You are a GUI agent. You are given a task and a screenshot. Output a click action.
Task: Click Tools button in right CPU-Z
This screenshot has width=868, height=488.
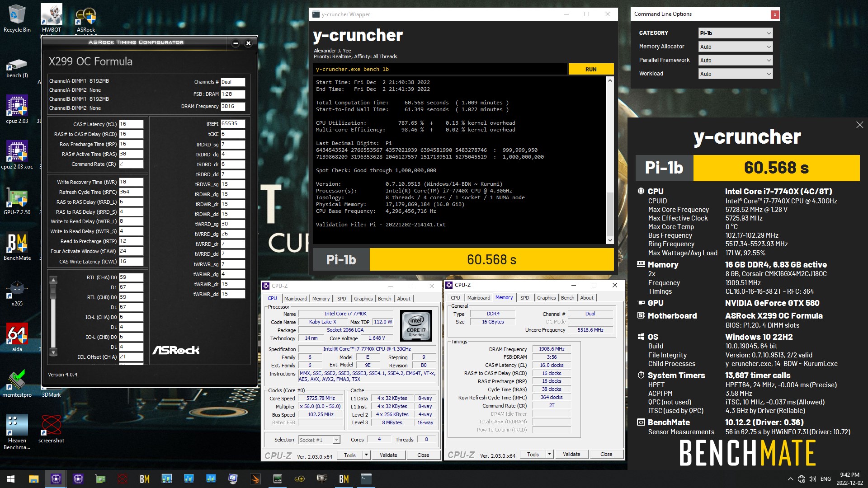[x=533, y=454]
